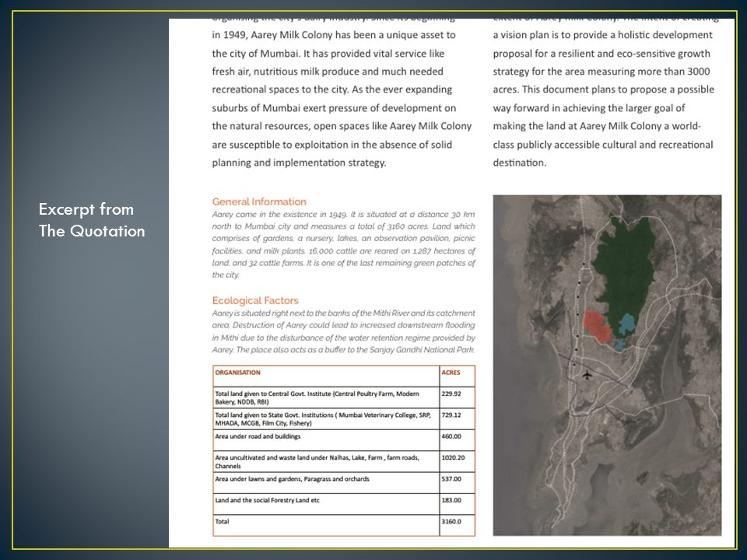Click the cell value 1020.20

pos(453,457)
